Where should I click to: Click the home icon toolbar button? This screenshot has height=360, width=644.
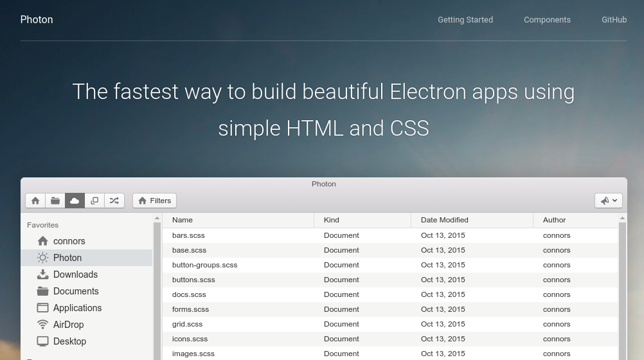[x=35, y=201]
